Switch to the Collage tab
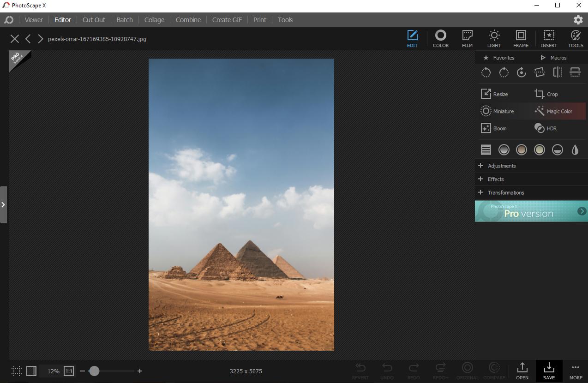 click(x=154, y=20)
